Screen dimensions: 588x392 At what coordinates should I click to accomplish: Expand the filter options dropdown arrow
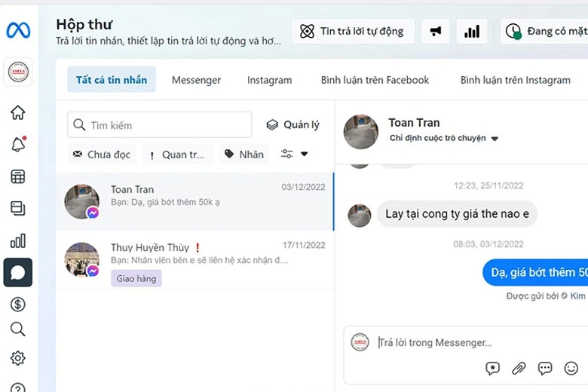(304, 154)
